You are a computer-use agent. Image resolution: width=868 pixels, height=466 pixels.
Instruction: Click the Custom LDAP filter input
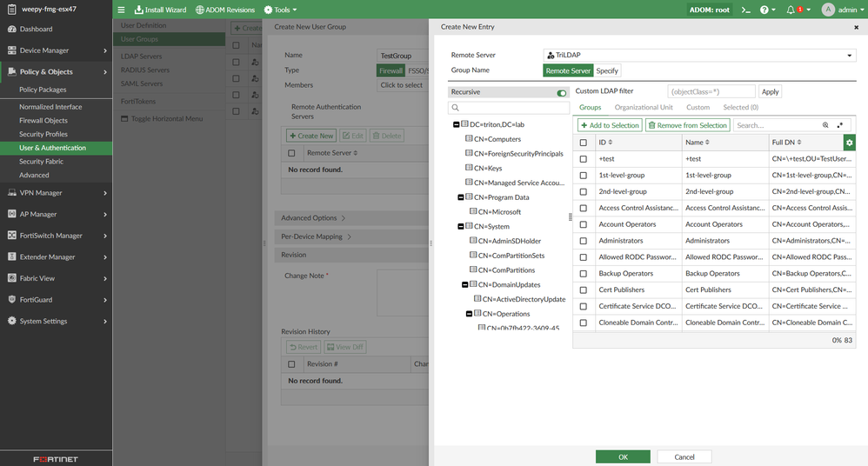(x=711, y=92)
